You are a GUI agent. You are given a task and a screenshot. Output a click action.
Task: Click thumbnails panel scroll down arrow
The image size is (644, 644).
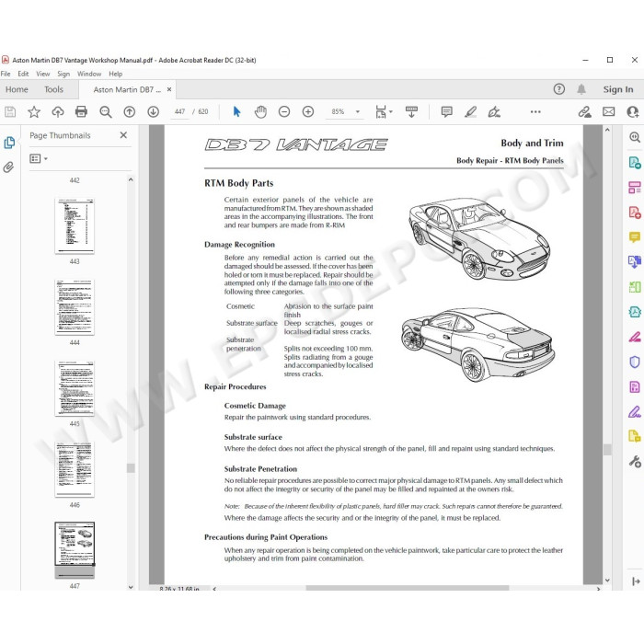pyautogui.click(x=131, y=587)
